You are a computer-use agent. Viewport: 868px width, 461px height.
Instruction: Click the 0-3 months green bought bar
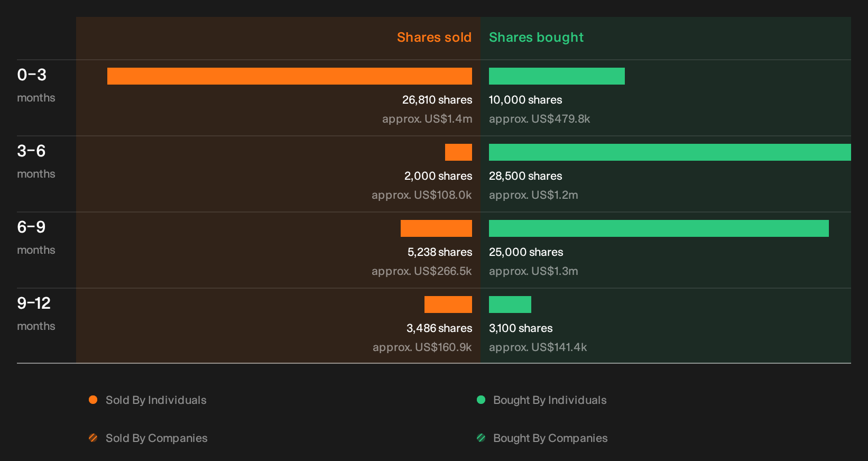point(557,76)
